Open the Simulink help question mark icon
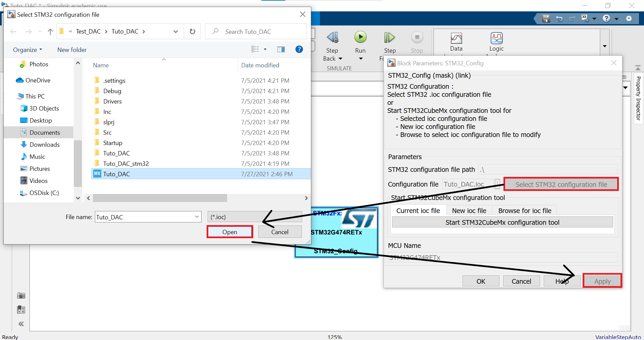 606,18
